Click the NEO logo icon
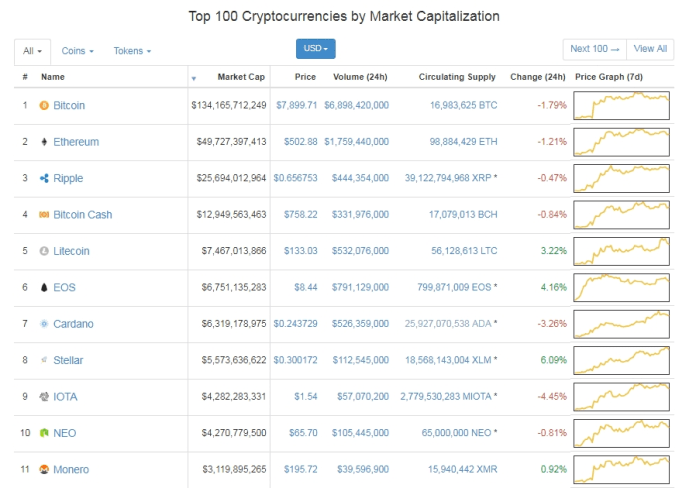This screenshot has height=488, width=696. tap(44, 433)
